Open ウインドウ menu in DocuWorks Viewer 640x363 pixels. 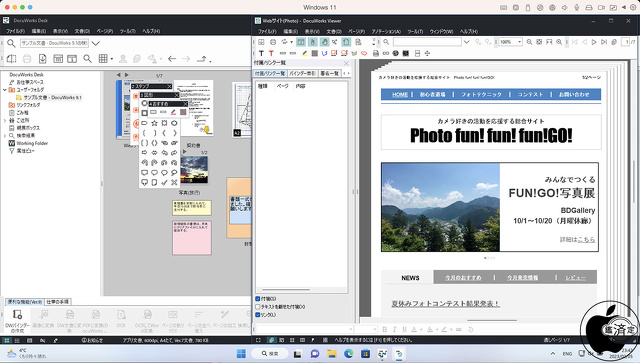click(441, 31)
